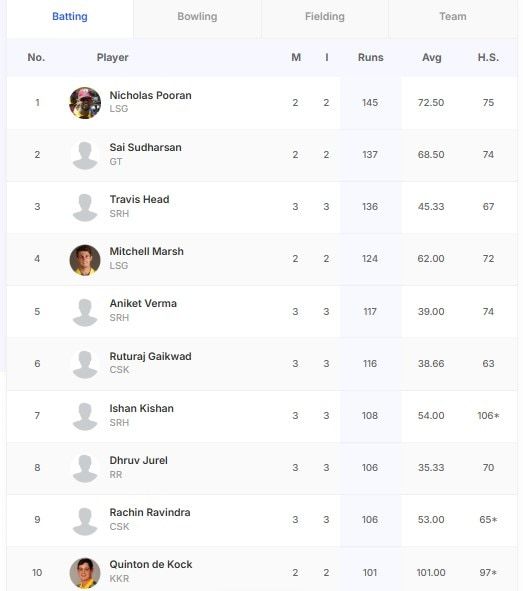This screenshot has height=591, width=523.
Task: Click Rachin Ravindra's placeholder avatar icon
Action: pos(85,521)
